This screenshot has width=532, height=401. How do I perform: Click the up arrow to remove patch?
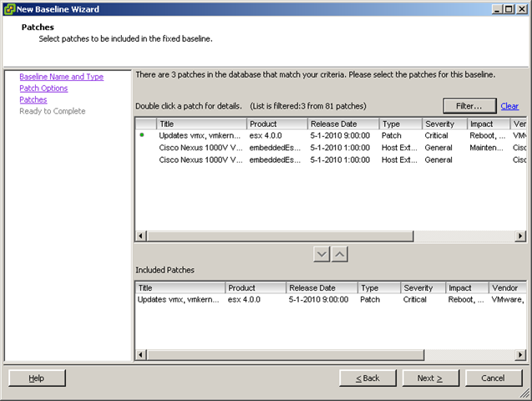click(341, 254)
